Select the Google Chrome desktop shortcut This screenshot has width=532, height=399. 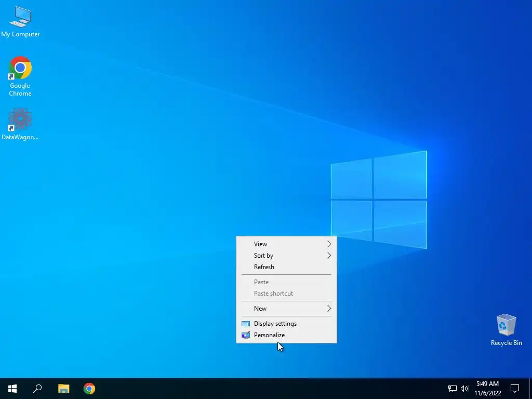point(20,76)
